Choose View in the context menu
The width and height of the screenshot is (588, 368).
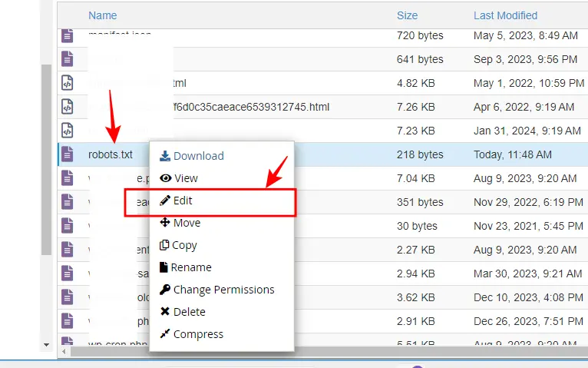click(179, 178)
